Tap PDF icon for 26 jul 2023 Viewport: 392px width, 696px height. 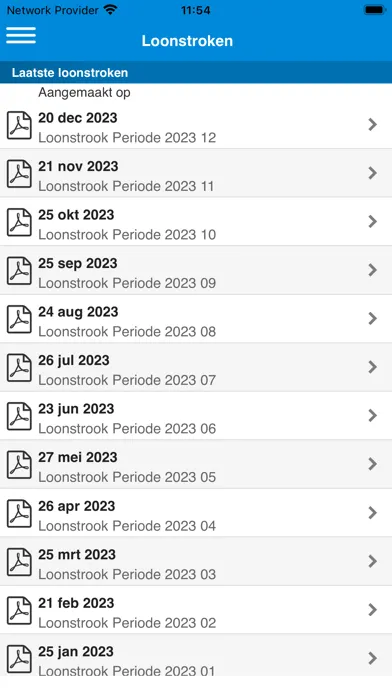click(x=19, y=368)
